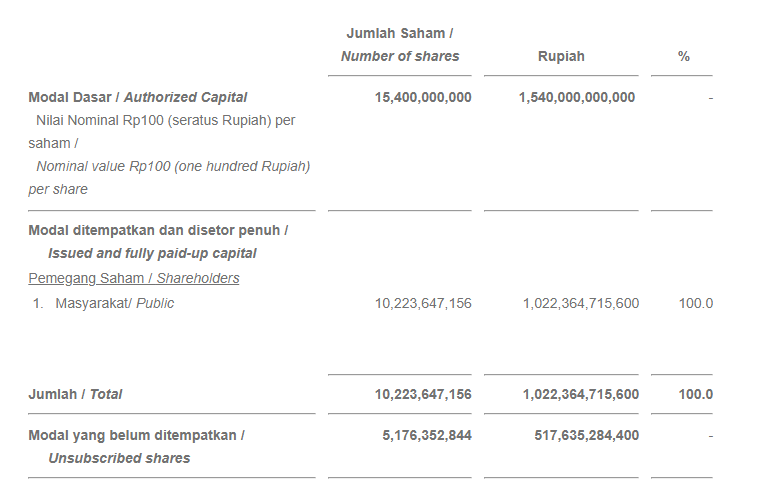The width and height of the screenshot is (766, 501).
Task: Select the bold 100.0 percentage in the Total row
Action: 695,394
